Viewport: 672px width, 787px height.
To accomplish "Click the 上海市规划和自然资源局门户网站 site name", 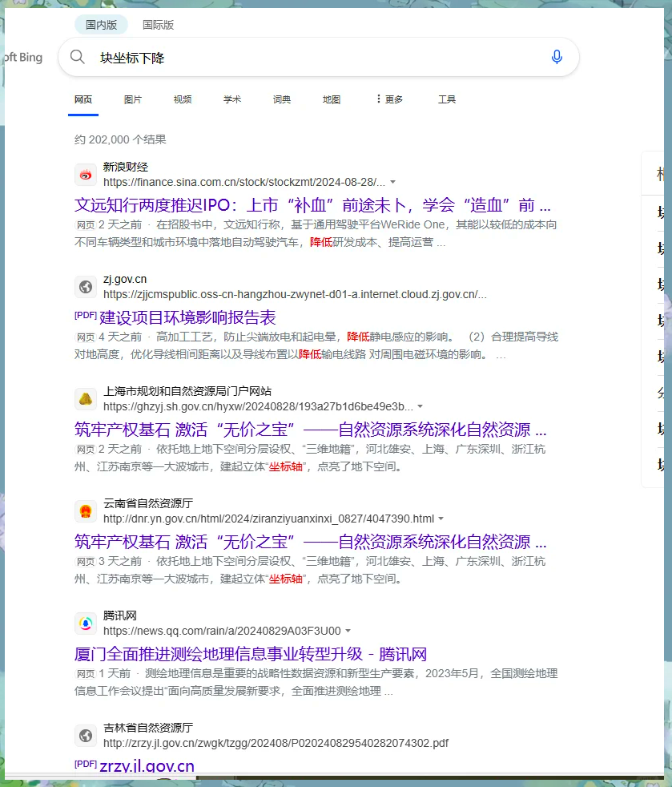I will click(x=187, y=391).
